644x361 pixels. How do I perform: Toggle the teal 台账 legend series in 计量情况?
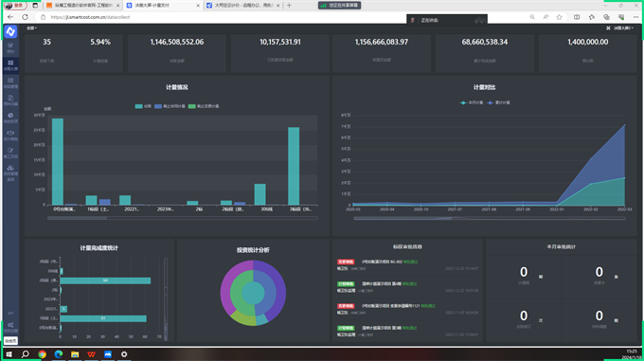click(143, 106)
